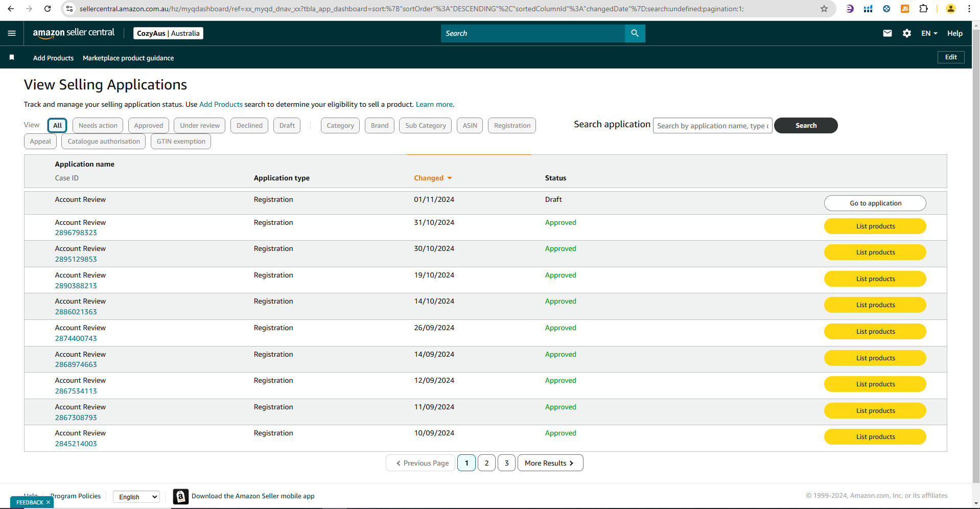Image resolution: width=980 pixels, height=509 pixels.
Task: Open case ID 2874400743 link
Action: pos(76,338)
